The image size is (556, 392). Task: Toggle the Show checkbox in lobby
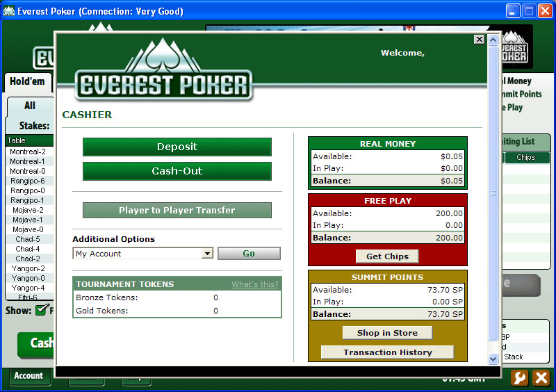(x=42, y=310)
